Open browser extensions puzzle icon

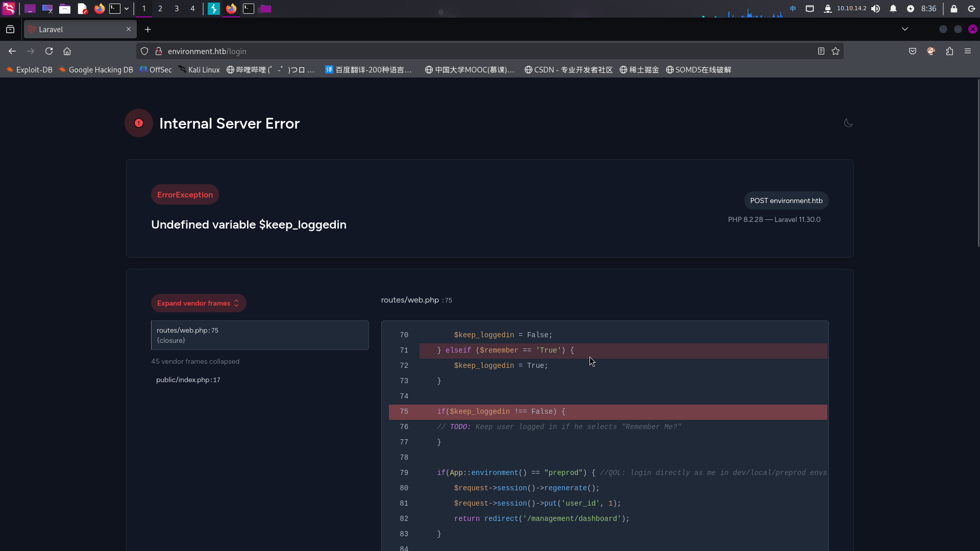tap(949, 51)
